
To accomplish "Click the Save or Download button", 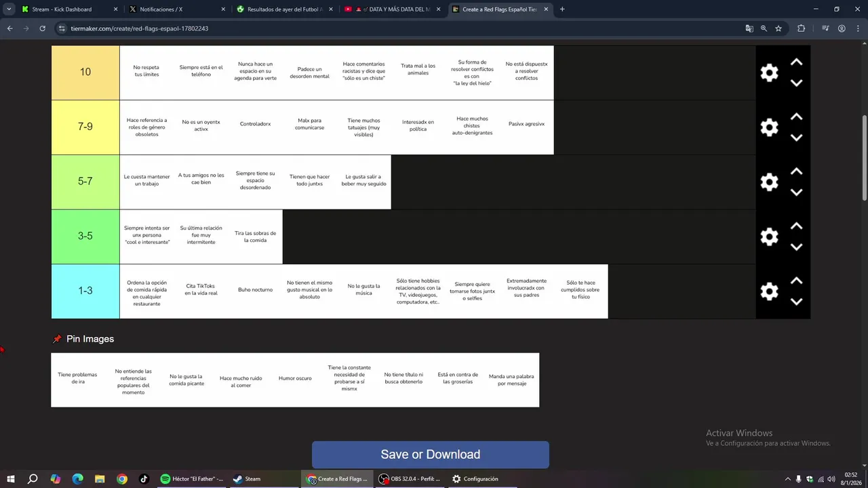I will coord(431,455).
